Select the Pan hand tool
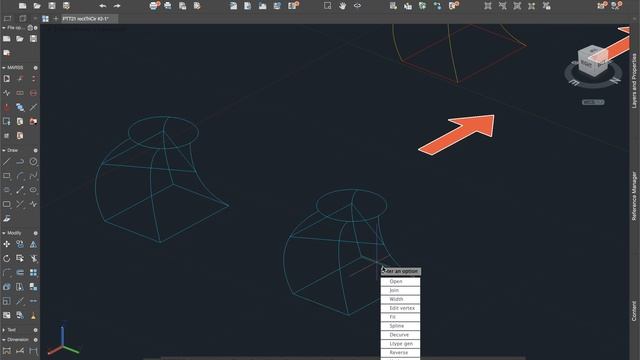The image size is (640, 360). 342,6
